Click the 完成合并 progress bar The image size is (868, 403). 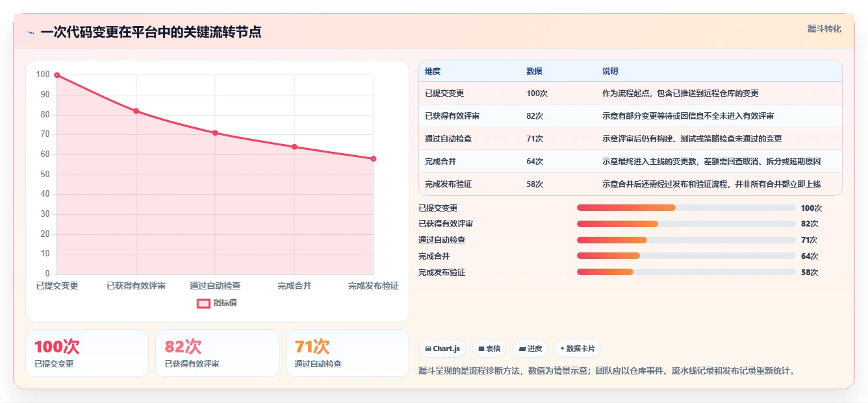click(x=686, y=256)
